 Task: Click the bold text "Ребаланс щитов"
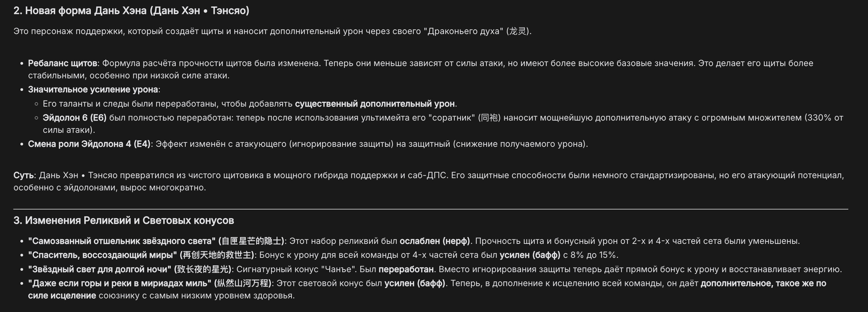click(63, 63)
